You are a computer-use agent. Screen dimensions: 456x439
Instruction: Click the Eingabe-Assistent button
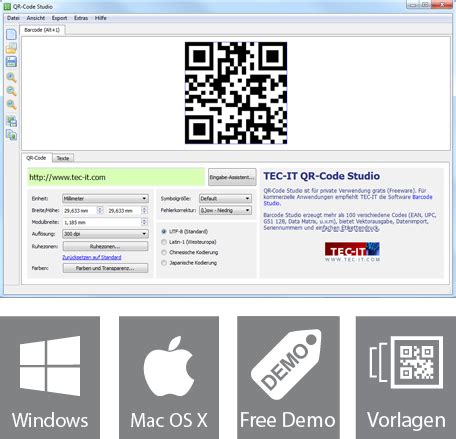click(232, 177)
